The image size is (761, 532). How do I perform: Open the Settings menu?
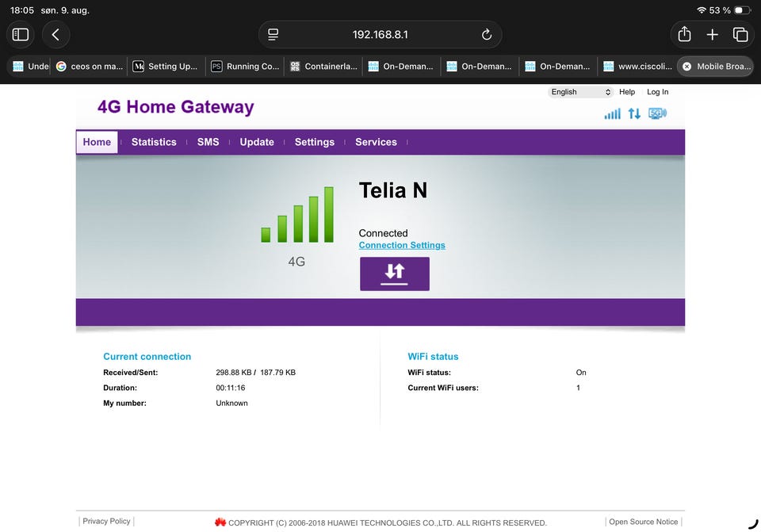315,142
